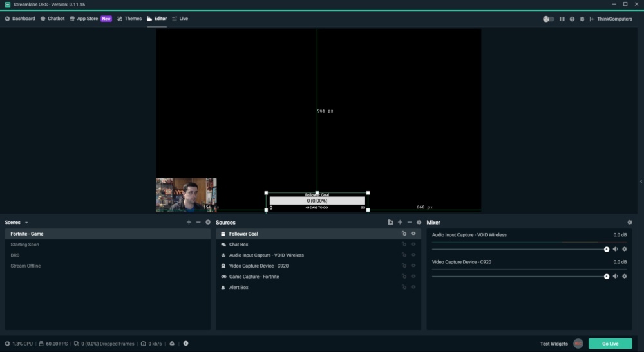Log out of ThinkComputers account
The image size is (644, 352).
pyautogui.click(x=611, y=19)
